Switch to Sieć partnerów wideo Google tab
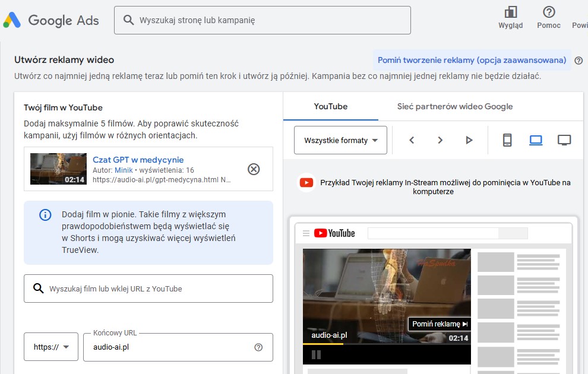This screenshot has height=374, width=588. pos(454,107)
